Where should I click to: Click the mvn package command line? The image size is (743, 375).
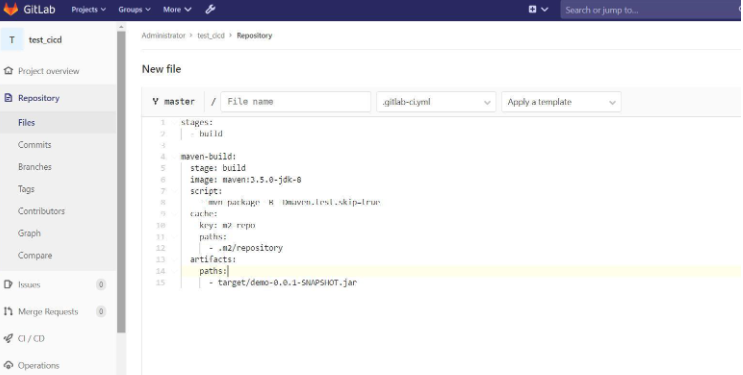(294, 202)
